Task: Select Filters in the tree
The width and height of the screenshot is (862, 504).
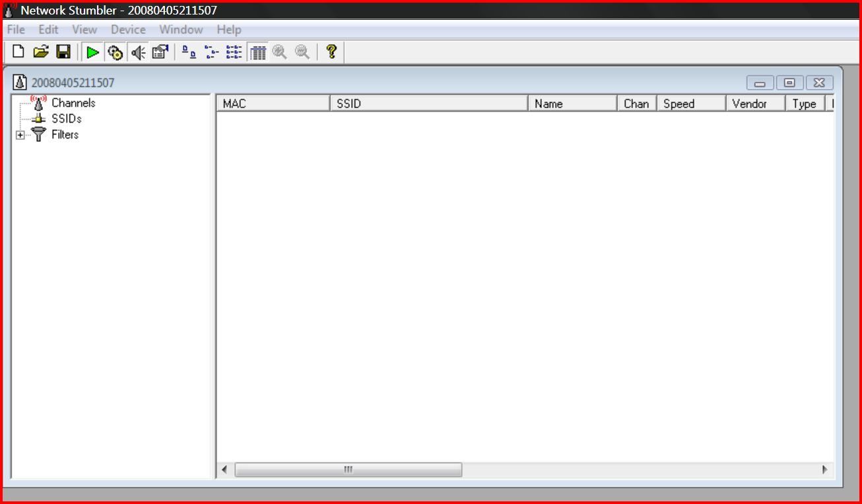Action: click(x=65, y=135)
